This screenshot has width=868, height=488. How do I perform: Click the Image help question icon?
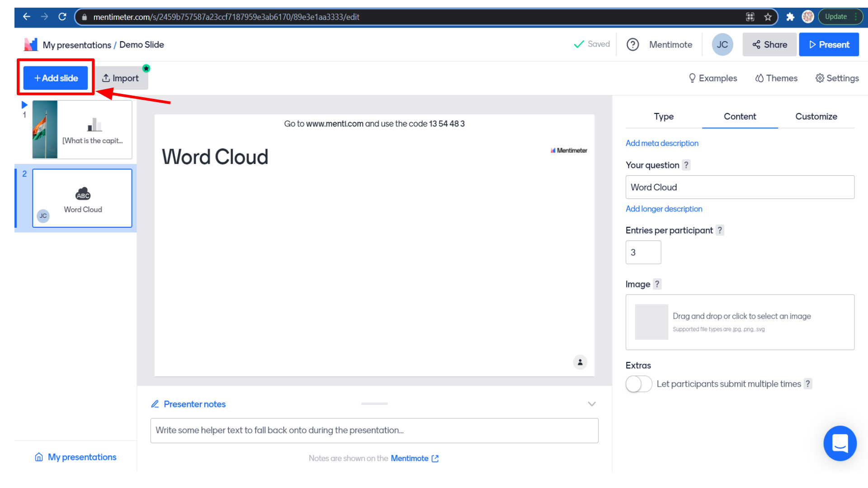[x=657, y=284]
